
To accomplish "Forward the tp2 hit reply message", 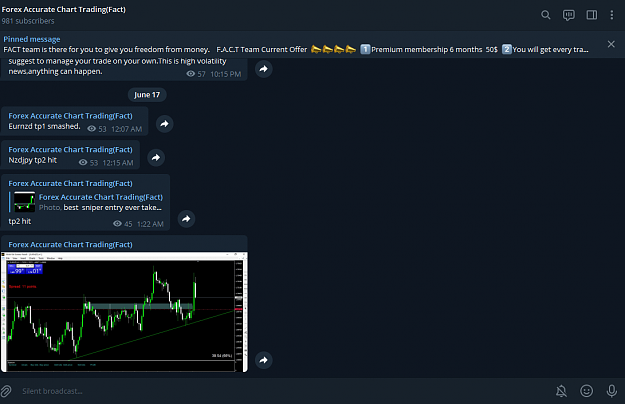I will pyautogui.click(x=186, y=219).
